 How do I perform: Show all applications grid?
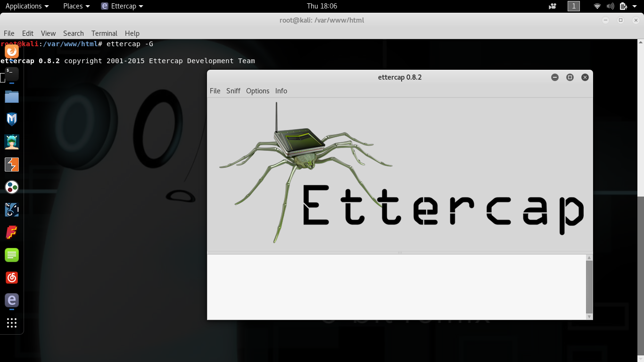pyautogui.click(x=12, y=323)
